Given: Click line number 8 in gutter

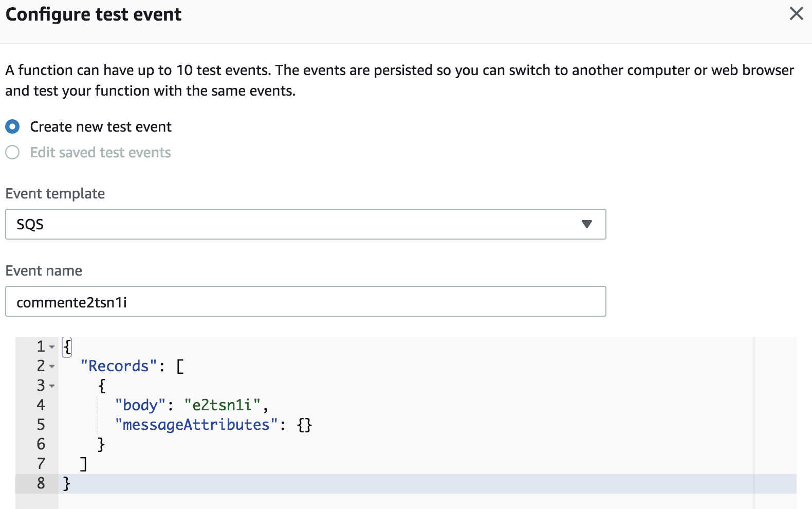Looking at the screenshot, I should coord(41,483).
